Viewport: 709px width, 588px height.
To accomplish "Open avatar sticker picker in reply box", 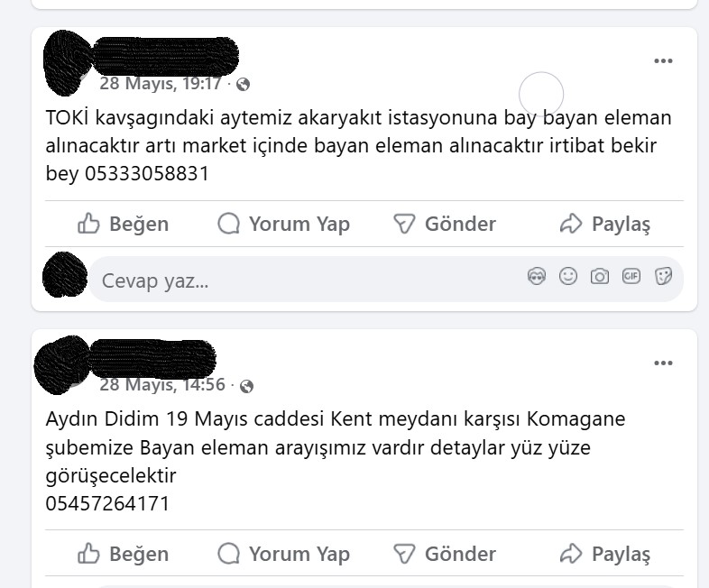I will (537, 276).
